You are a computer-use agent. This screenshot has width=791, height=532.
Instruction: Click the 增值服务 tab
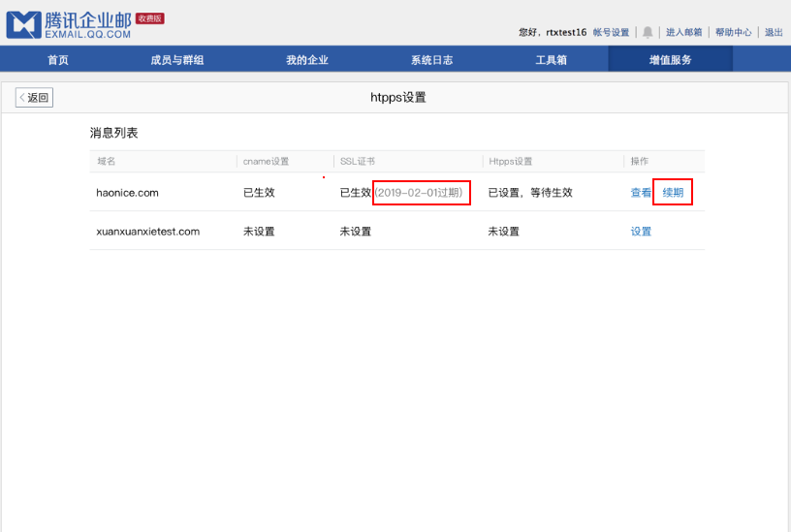[x=671, y=60]
